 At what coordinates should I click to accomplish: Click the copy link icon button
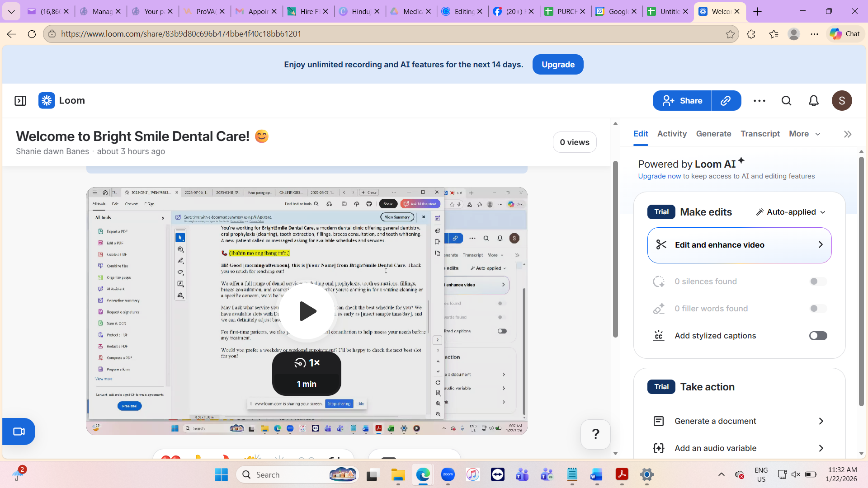click(726, 101)
